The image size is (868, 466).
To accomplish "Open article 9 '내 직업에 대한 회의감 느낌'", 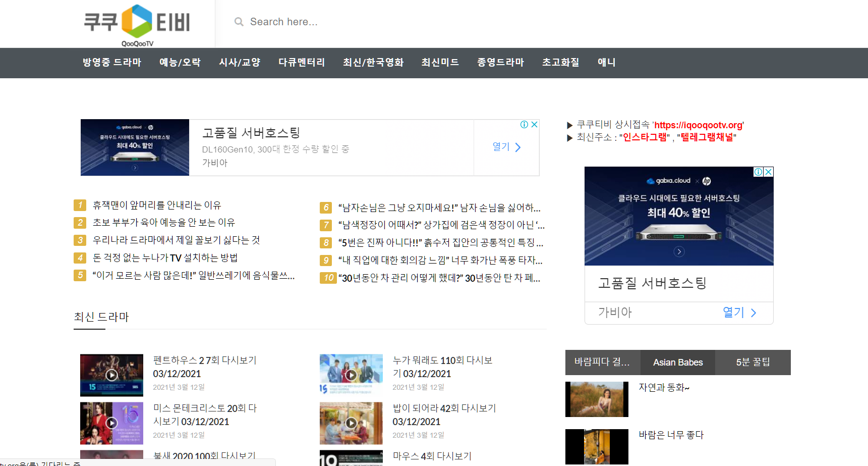I will (x=440, y=260).
